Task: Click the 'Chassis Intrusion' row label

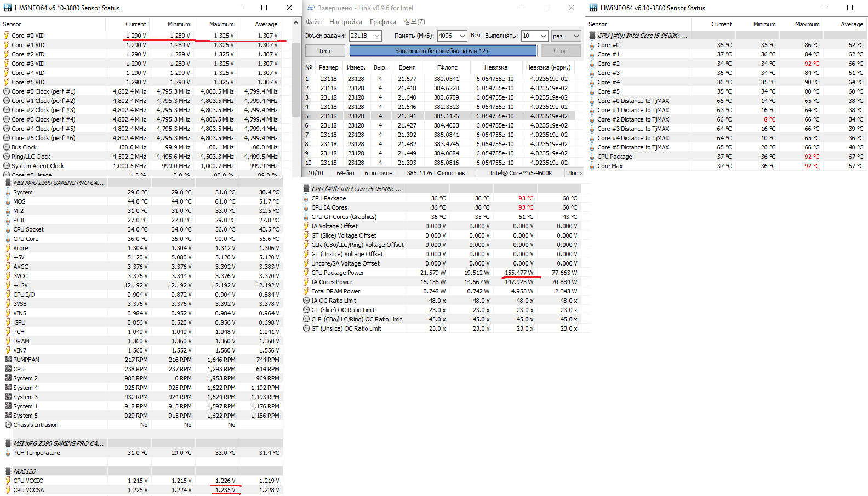Action: pos(36,425)
